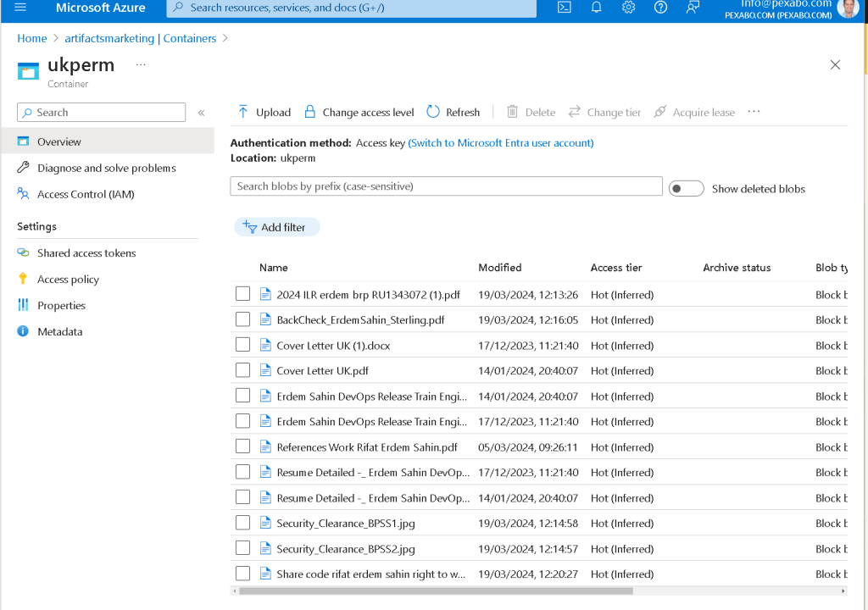Sort by the Access tier column header
This screenshot has width=868, height=610.
tap(616, 268)
